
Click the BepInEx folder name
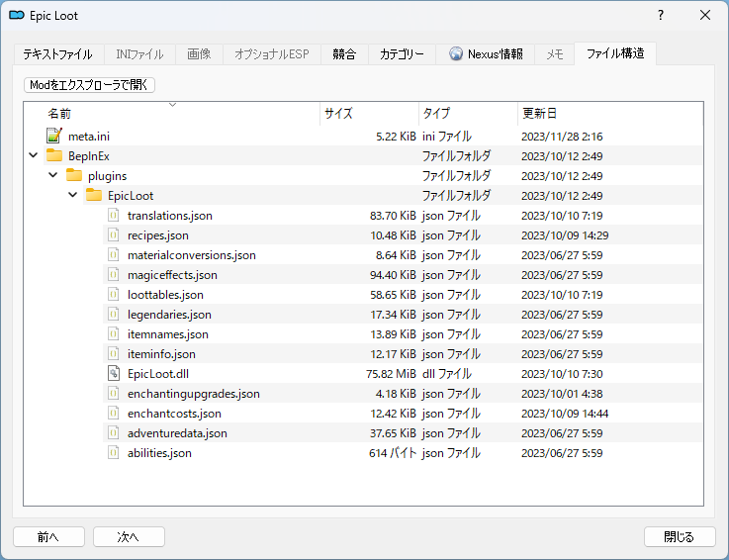pos(88,155)
